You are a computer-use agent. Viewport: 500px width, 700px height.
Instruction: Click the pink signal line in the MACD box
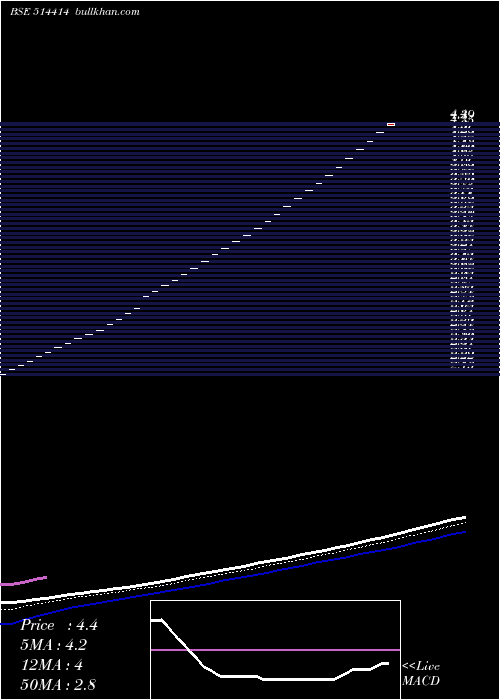[x=275, y=650]
